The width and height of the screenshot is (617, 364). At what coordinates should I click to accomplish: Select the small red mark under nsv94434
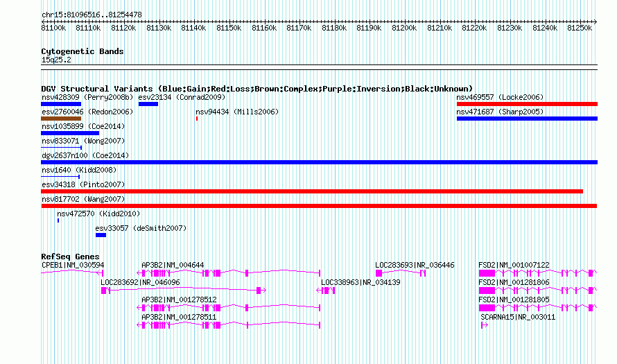[x=197, y=119]
